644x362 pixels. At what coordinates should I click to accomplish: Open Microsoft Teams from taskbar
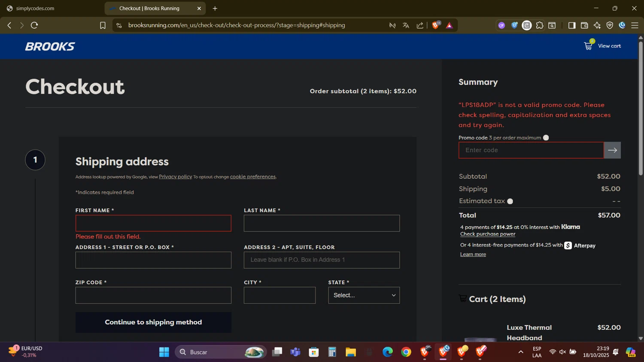(295, 352)
